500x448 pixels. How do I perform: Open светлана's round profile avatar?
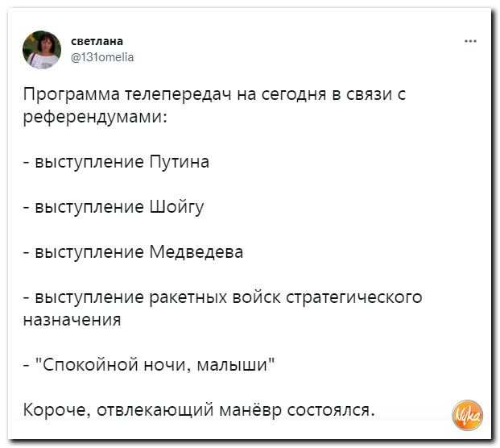(x=42, y=50)
